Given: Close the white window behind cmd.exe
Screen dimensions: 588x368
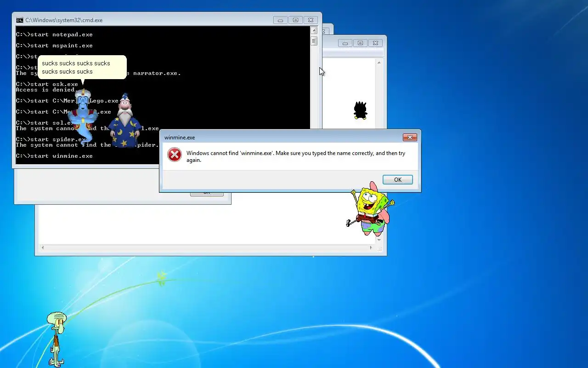Looking at the screenshot, I should 375,43.
